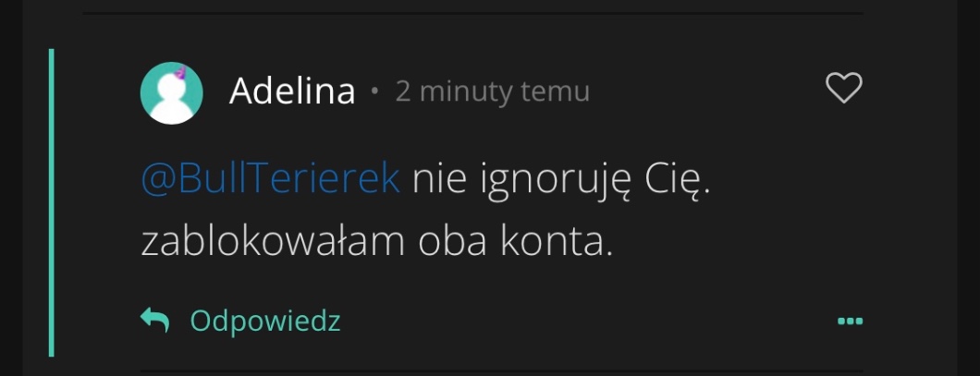Like Adelina's comment with the heart icon

point(844,88)
